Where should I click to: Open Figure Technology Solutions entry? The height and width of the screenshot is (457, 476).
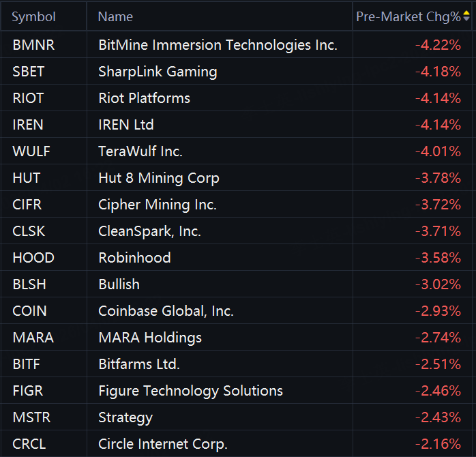coord(190,391)
